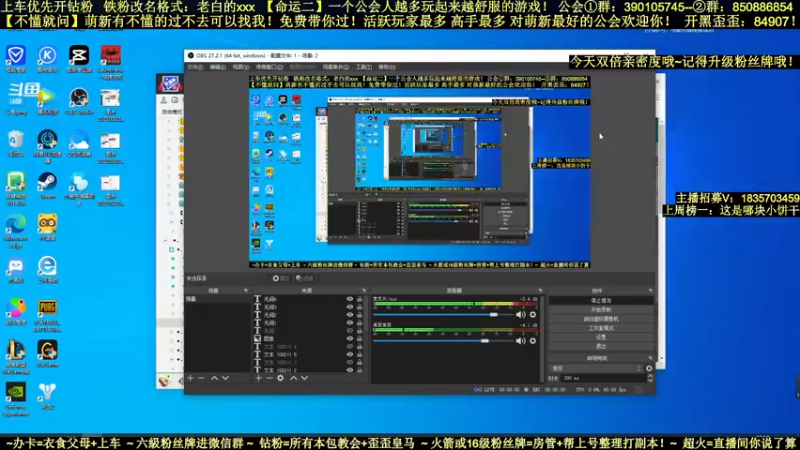Open the GeForce Experience desktop shortcut
The width and height of the screenshot is (800, 450).
click(x=16, y=399)
